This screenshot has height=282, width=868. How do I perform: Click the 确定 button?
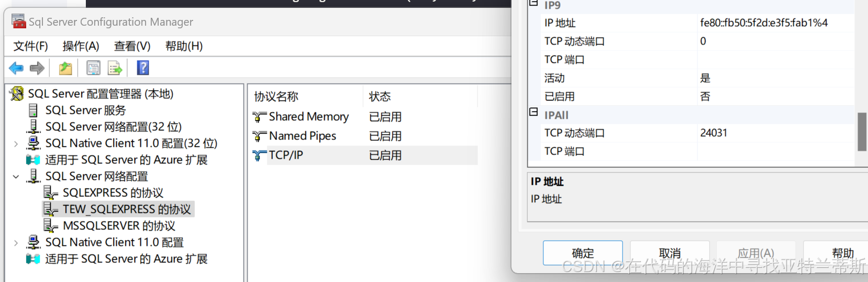(x=583, y=253)
